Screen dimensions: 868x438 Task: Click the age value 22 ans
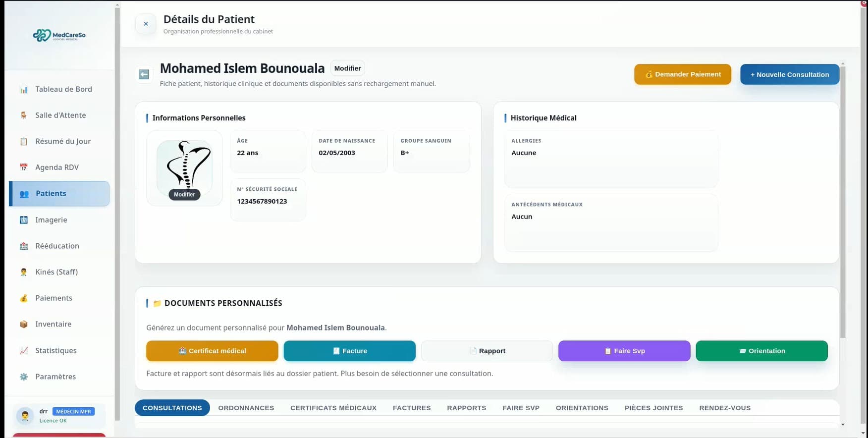[248, 153]
